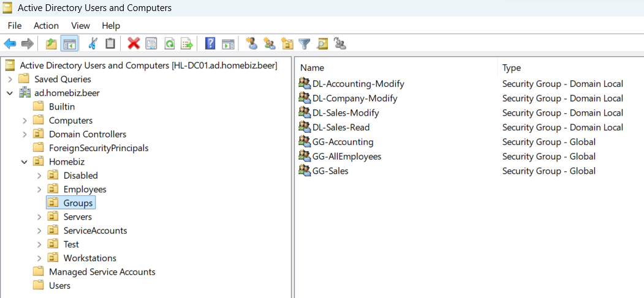This screenshot has height=298, width=644.
Task: Export the list using toolbar icon
Action: [x=187, y=43]
